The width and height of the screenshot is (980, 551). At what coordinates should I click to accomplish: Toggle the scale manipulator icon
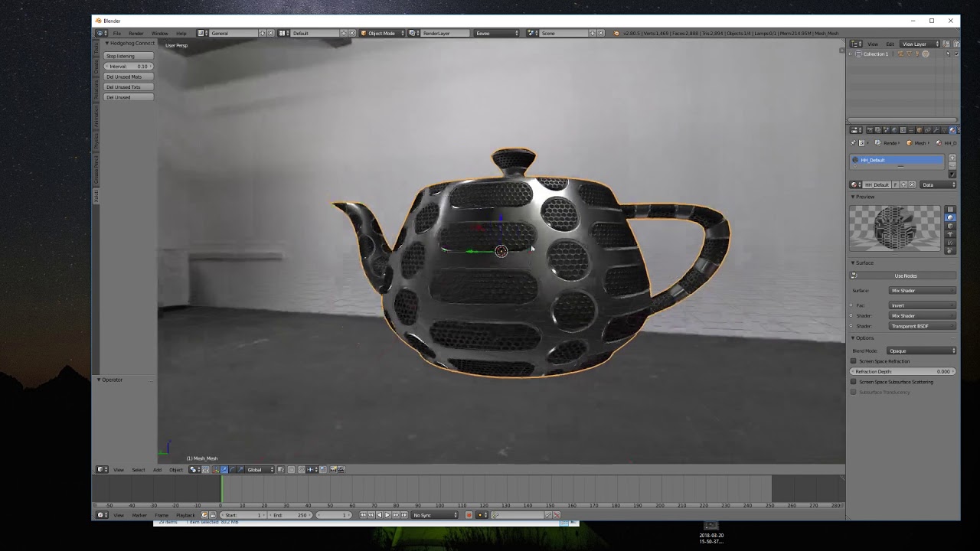(x=240, y=469)
